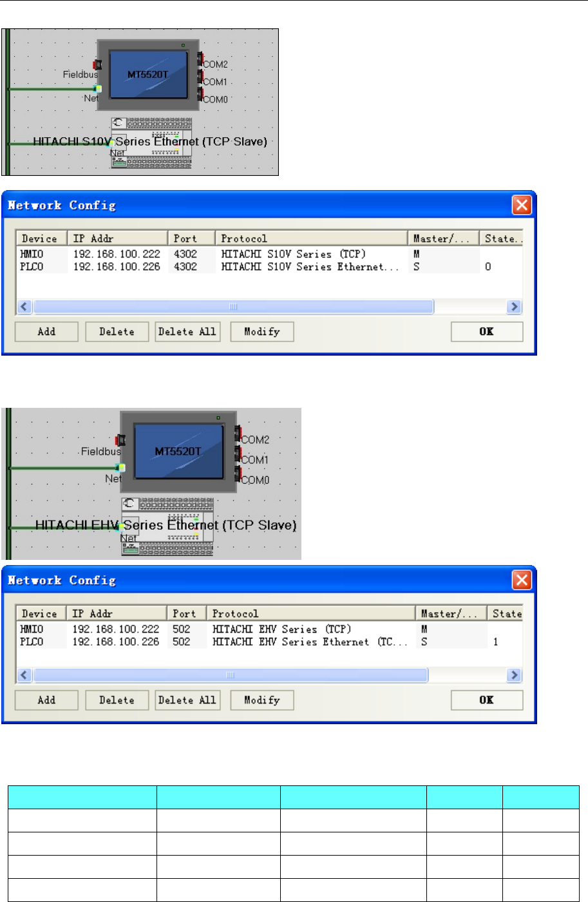Image resolution: width=588 pixels, height=902 pixels.
Task: Click Device column header in S10V dialog
Action: point(42,238)
